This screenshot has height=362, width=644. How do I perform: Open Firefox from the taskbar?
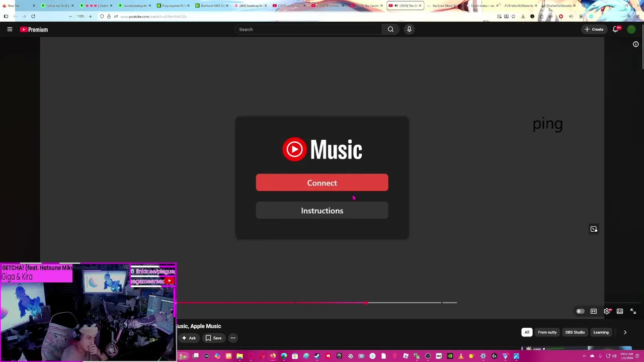pos(273,356)
